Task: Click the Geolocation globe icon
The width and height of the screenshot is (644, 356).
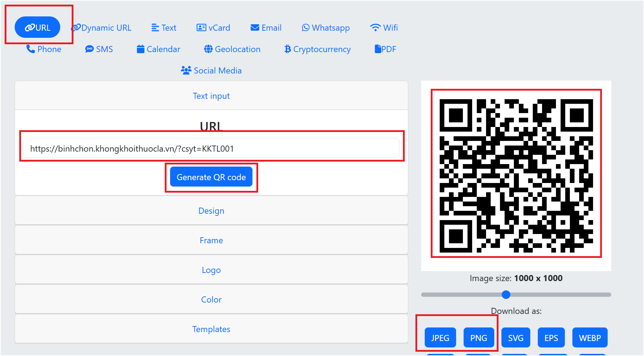Action: tap(208, 49)
